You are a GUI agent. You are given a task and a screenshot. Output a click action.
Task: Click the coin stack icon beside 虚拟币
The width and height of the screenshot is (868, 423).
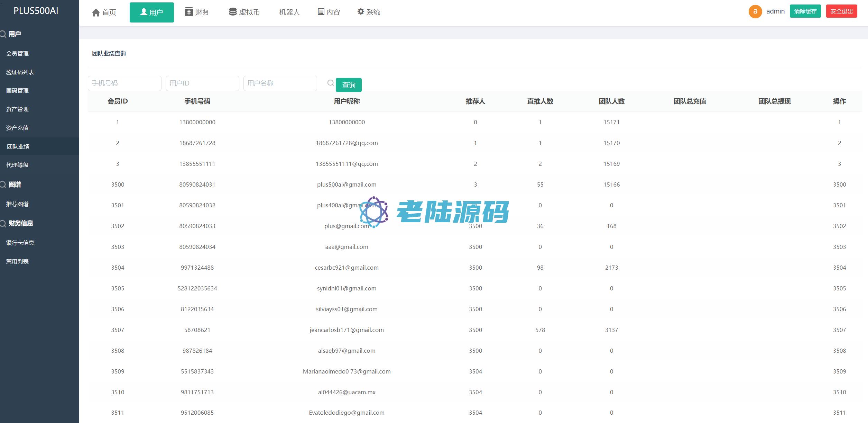(233, 12)
